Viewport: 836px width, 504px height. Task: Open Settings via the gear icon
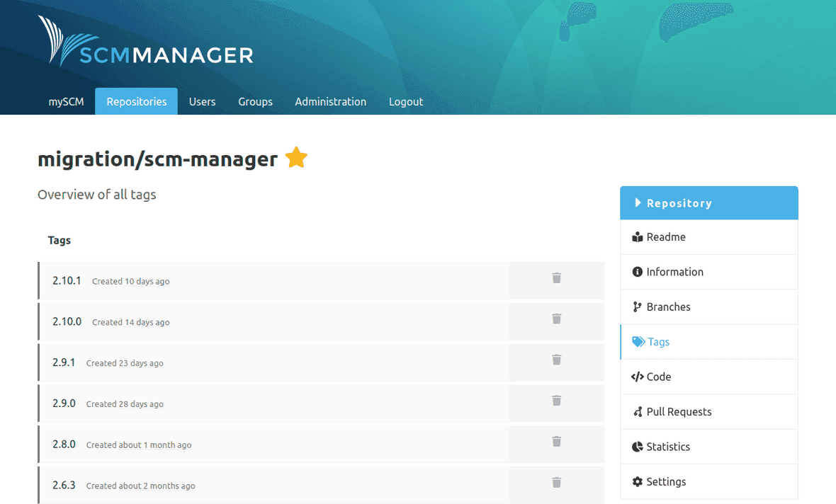point(637,481)
